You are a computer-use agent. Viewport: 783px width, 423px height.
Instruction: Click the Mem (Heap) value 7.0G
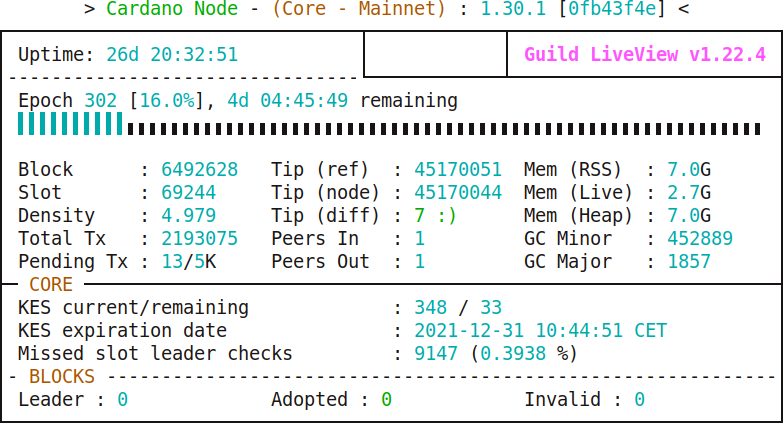(689, 216)
